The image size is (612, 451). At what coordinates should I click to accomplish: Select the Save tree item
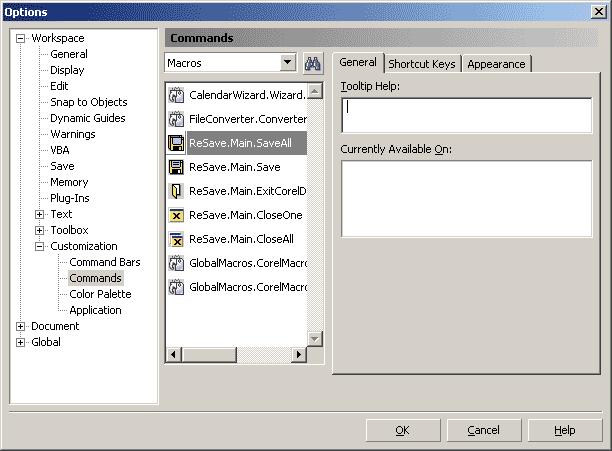(x=62, y=166)
